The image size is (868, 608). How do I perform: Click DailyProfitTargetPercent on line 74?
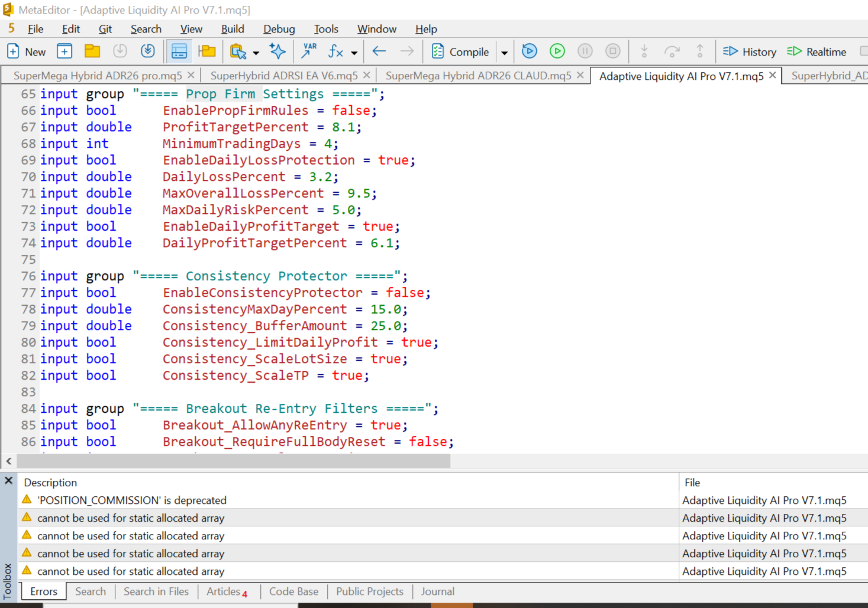pos(255,243)
